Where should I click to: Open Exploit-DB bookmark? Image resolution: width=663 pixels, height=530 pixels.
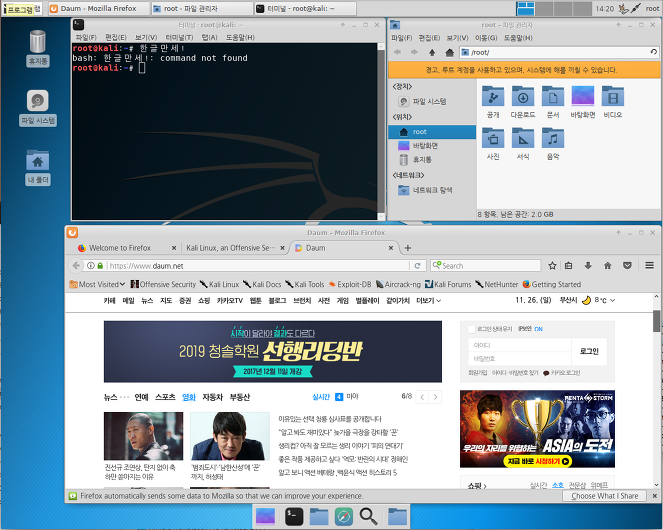tap(350, 284)
